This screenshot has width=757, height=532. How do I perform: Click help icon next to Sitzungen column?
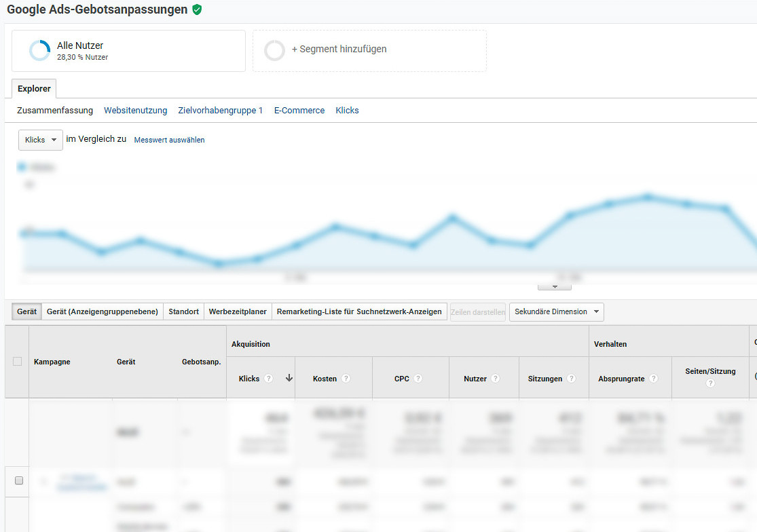[572, 379]
